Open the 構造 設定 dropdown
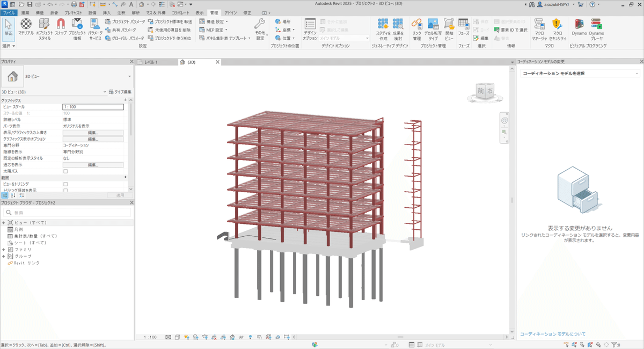Image resolution: width=644 pixels, height=349 pixels. pos(214,21)
